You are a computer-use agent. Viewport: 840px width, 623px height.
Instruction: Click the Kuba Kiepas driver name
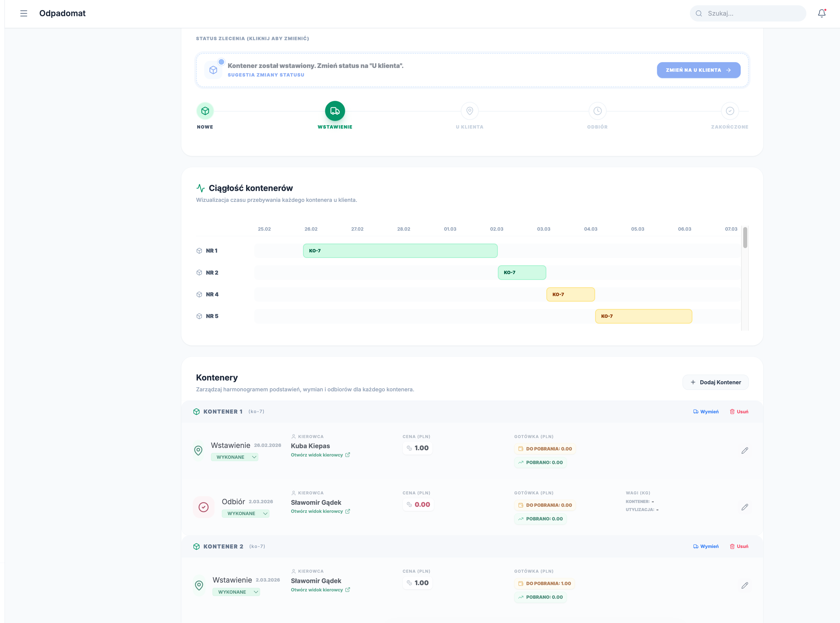(310, 446)
